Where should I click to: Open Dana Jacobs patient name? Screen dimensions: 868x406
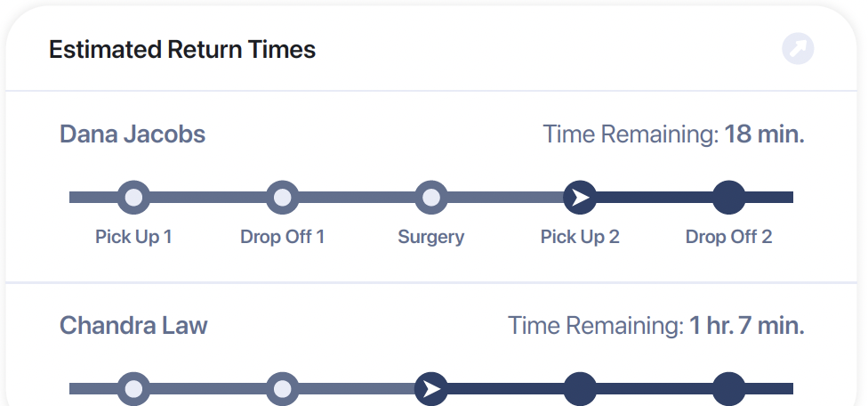[x=133, y=134]
